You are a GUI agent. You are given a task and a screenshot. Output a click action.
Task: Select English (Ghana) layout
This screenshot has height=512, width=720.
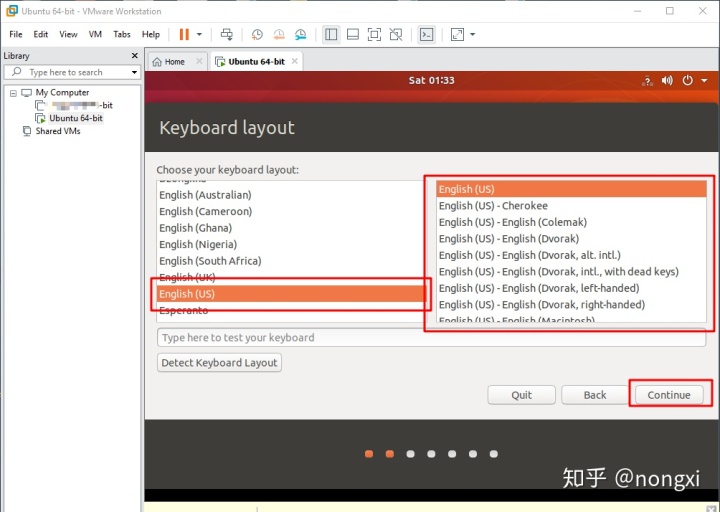(x=291, y=228)
